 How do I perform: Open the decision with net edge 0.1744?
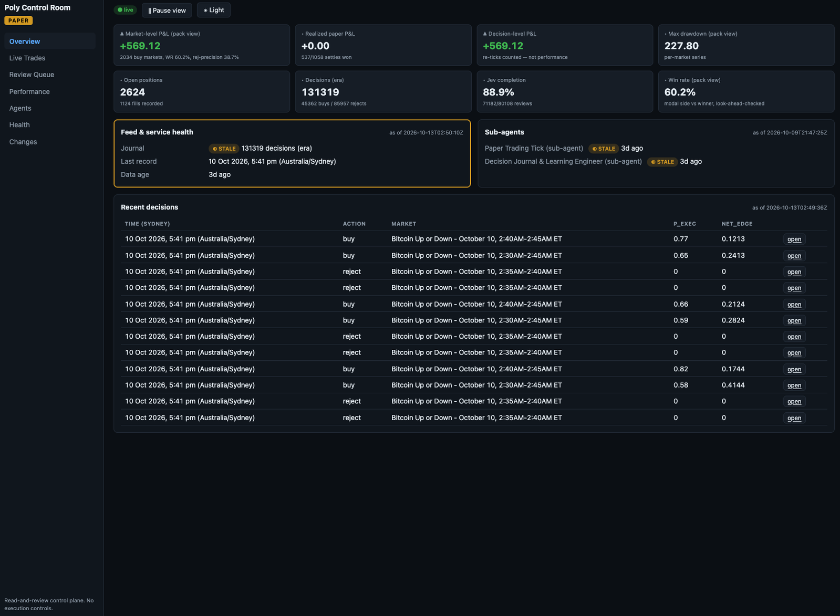[794, 369]
